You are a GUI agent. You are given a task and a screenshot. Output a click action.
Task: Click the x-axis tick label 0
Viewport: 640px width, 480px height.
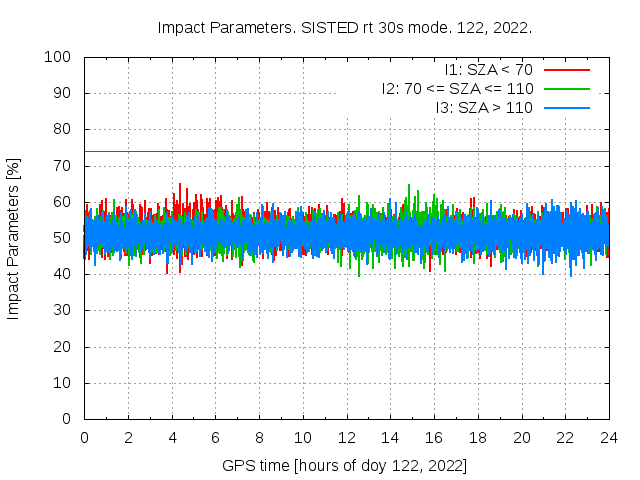click(84, 438)
